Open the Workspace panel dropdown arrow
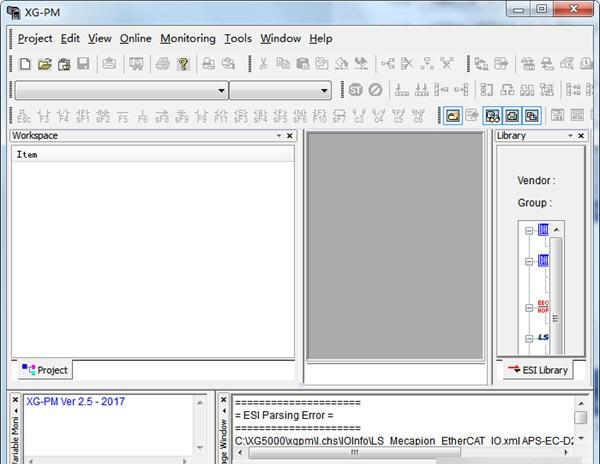 click(279, 136)
